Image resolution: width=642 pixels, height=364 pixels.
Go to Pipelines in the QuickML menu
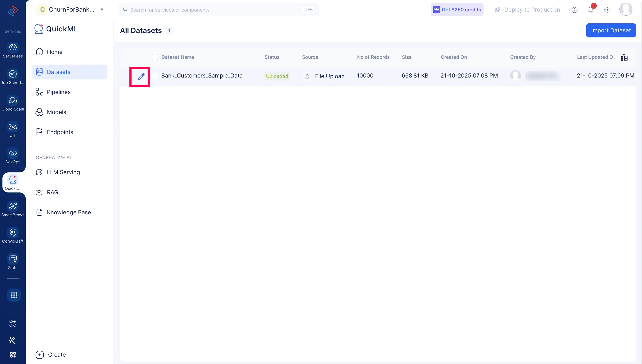click(x=59, y=92)
